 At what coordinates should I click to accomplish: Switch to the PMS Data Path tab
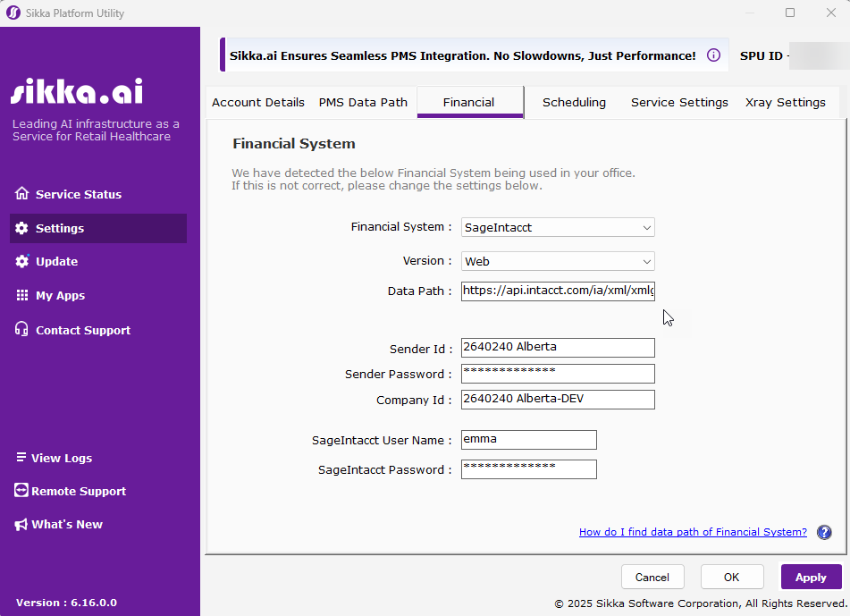click(x=363, y=102)
